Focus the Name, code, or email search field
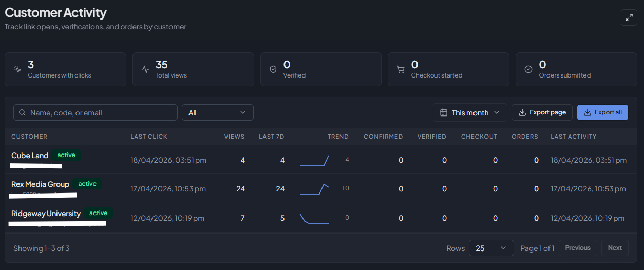The image size is (644, 270). click(x=96, y=112)
